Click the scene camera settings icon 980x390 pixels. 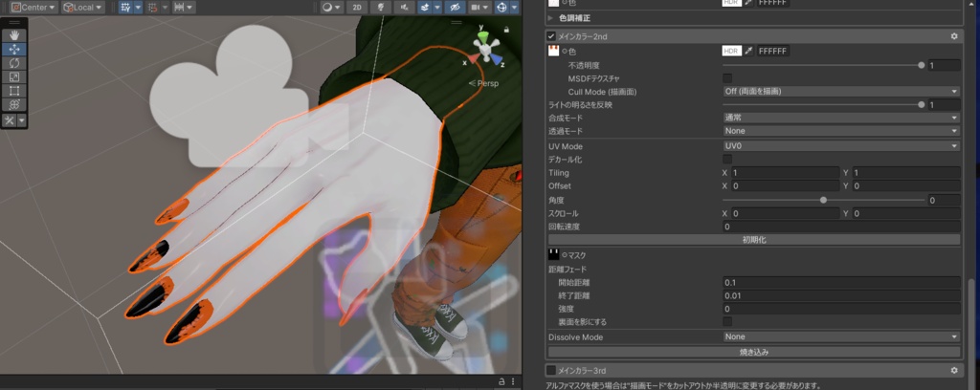click(476, 8)
